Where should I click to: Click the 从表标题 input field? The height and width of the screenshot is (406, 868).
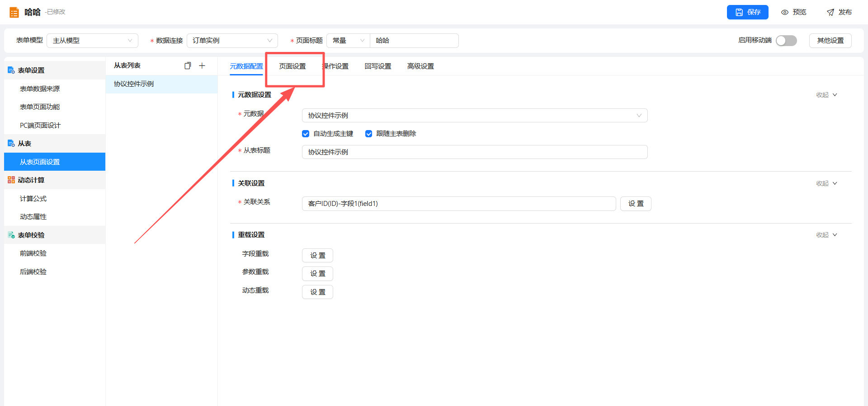tap(475, 152)
